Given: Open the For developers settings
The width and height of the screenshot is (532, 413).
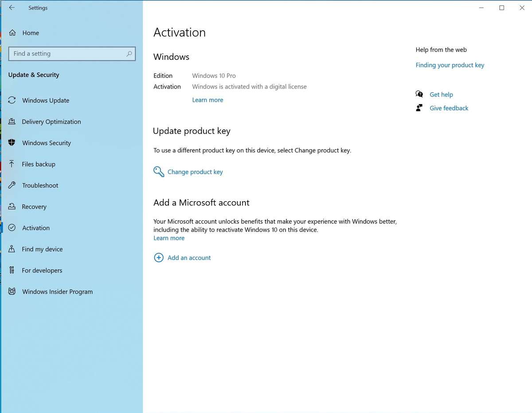Looking at the screenshot, I should click(x=42, y=270).
